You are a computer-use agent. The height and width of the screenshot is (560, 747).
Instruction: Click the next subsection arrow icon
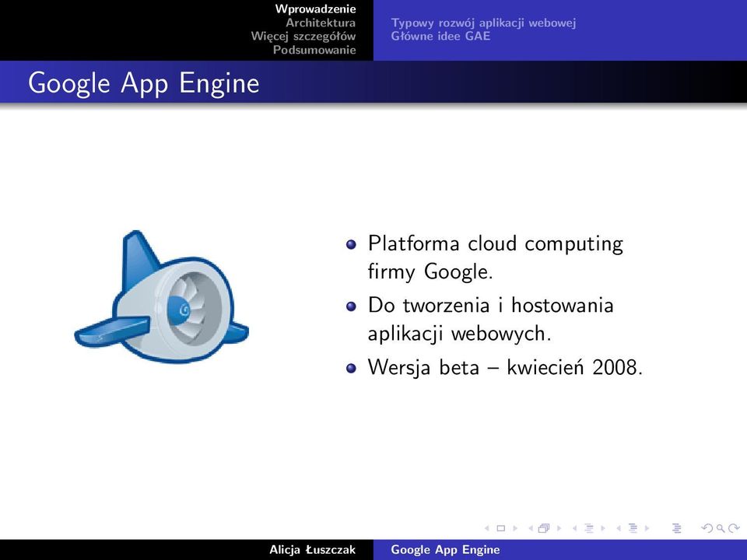coord(603,528)
